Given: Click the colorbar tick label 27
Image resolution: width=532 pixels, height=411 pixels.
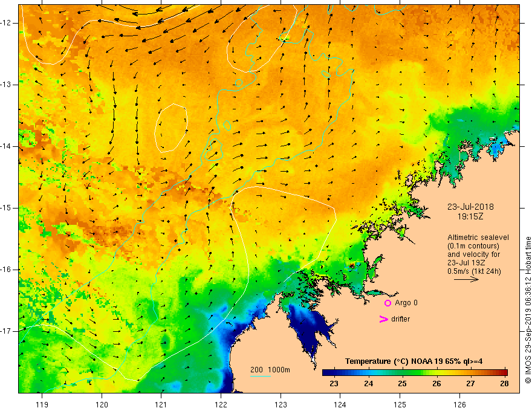Looking at the screenshot, I should click(x=470, y=384).
